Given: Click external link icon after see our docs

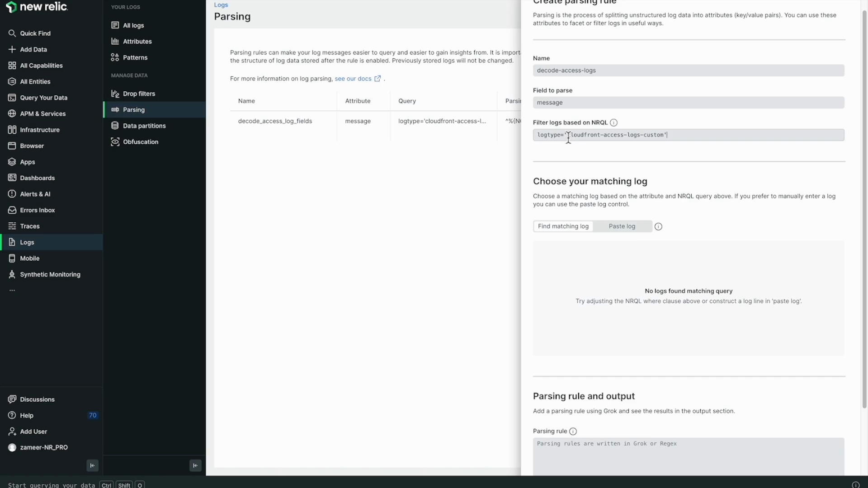Looking at the screenshot, I should click(377, 79).
